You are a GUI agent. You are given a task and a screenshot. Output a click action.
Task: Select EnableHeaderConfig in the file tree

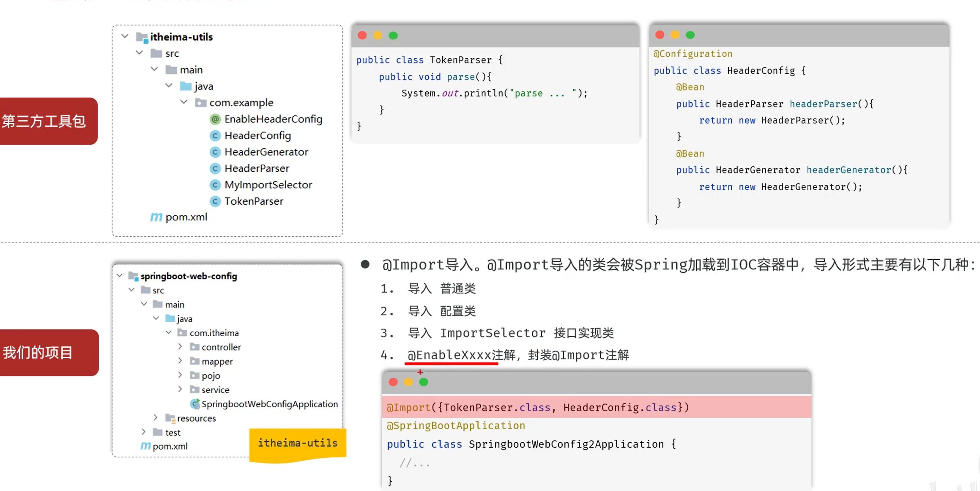(x=273, y=119)
